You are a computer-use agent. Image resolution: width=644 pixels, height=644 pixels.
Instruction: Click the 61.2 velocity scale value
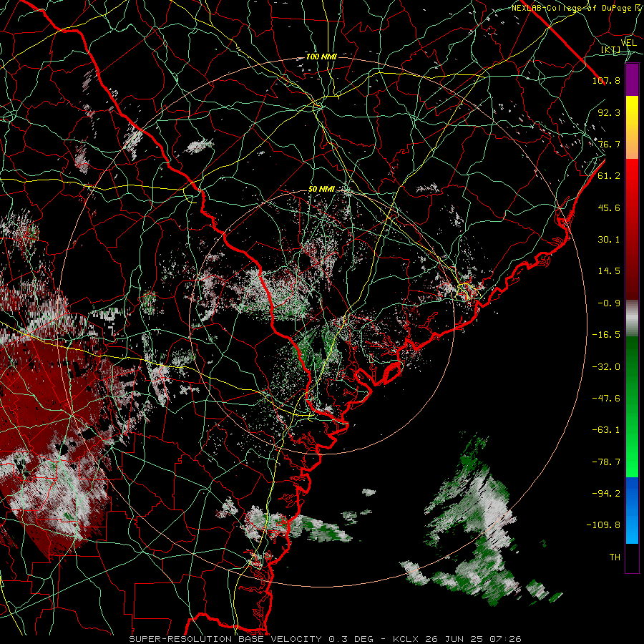point(609,175)
